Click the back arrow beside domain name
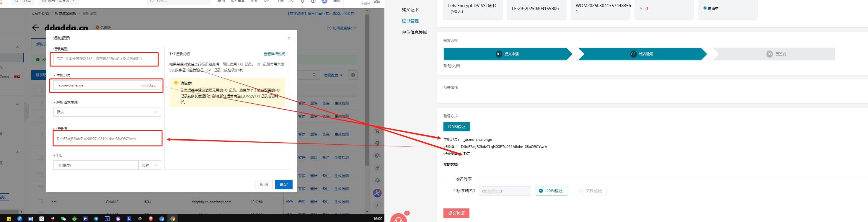This screenshot has width=868, height=222. (35, 28)
